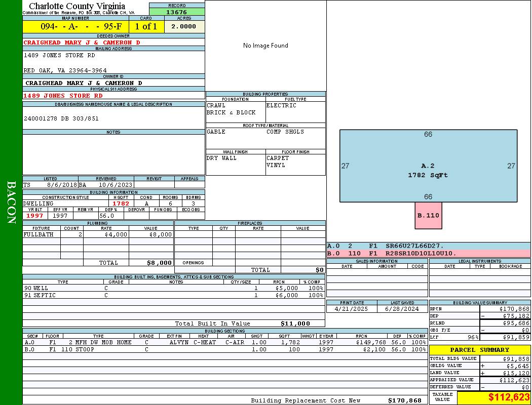This screenshot has width=532, height=405.
Task: Click the red deeded owner name
Action: pos(82,43)
